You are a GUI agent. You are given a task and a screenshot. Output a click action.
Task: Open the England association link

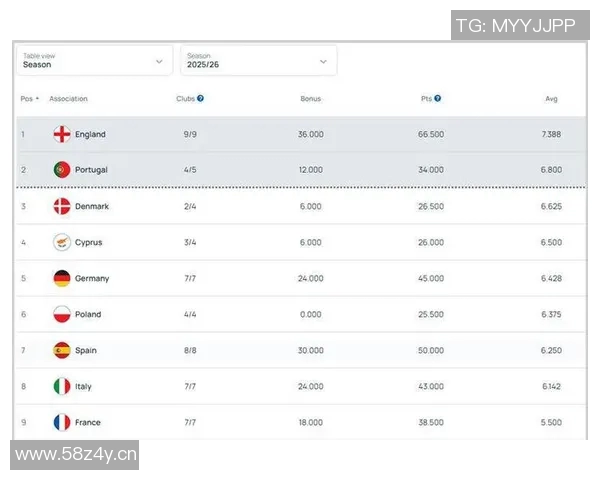coord(90,134)
